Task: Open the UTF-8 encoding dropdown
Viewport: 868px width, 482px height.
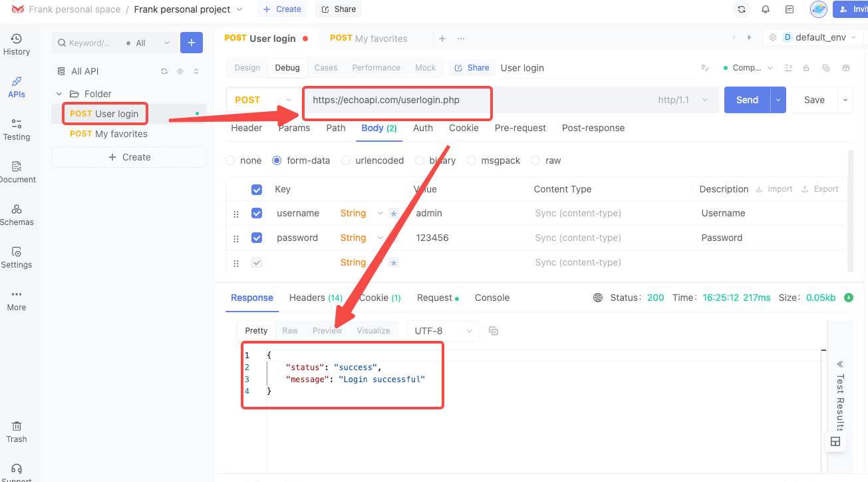Action: coord(443,331)
